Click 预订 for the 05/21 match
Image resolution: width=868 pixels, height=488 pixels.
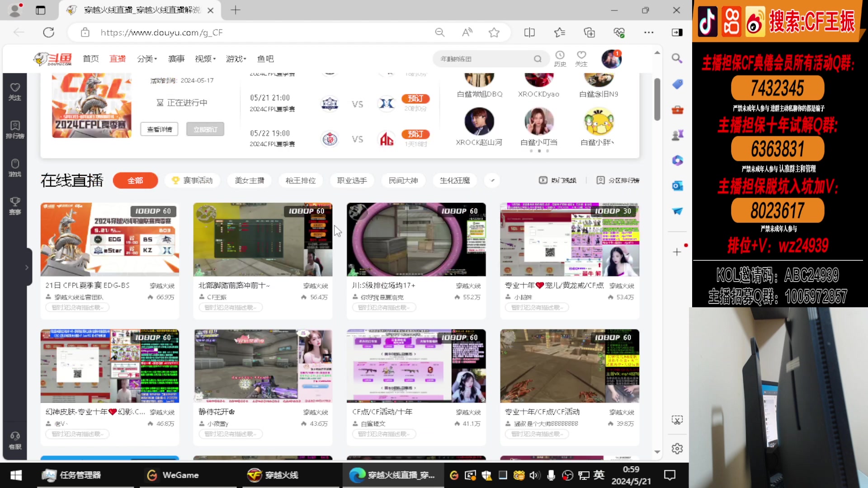pos(415,99)
